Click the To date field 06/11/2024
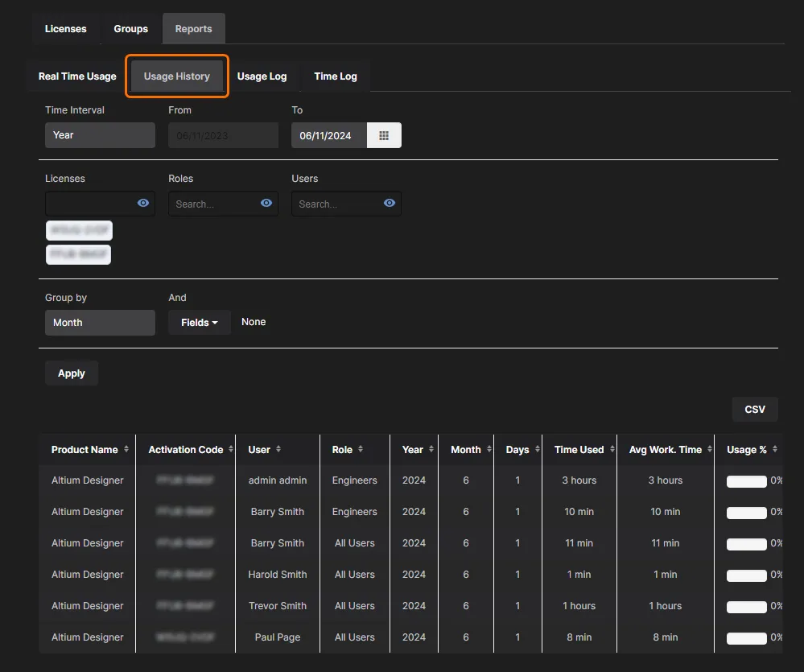804x672 pixels. pos(329,135)
